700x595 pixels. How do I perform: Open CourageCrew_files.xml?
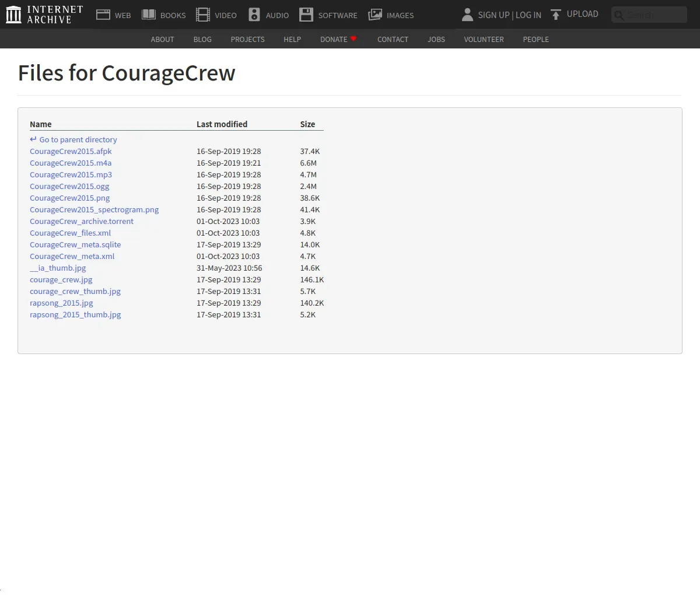click(x=70, y=233)
